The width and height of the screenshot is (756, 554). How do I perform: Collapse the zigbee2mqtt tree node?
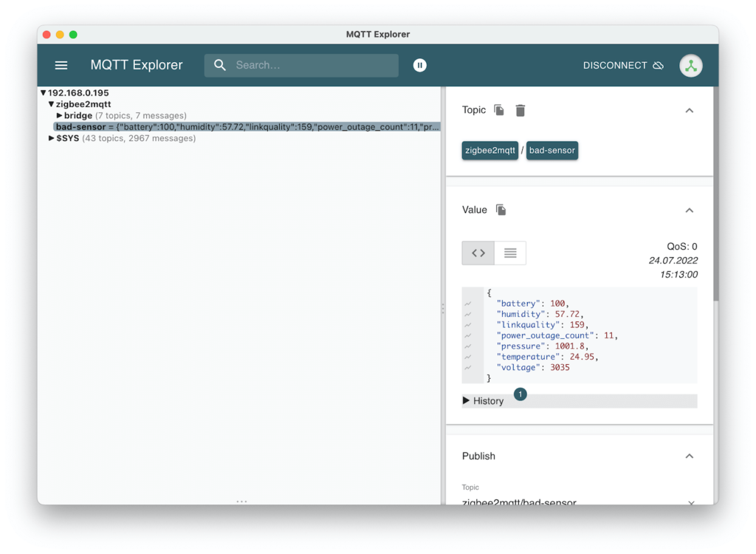pos(51,104)
